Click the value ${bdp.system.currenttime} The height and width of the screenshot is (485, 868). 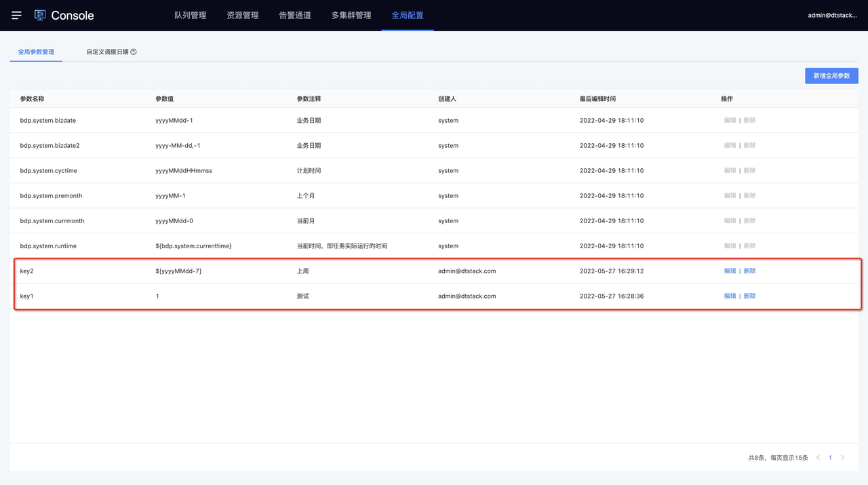pyautogui.click(x=193, y=246)
